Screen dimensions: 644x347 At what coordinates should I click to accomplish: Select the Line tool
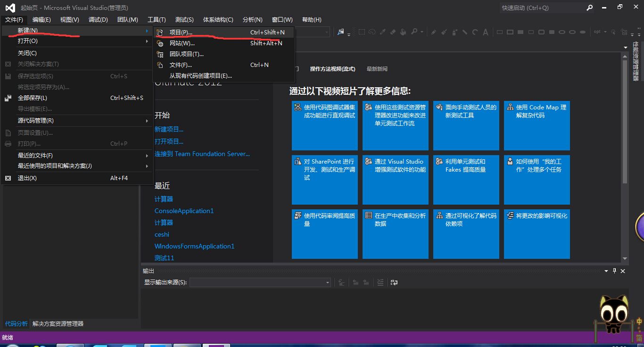465,32
